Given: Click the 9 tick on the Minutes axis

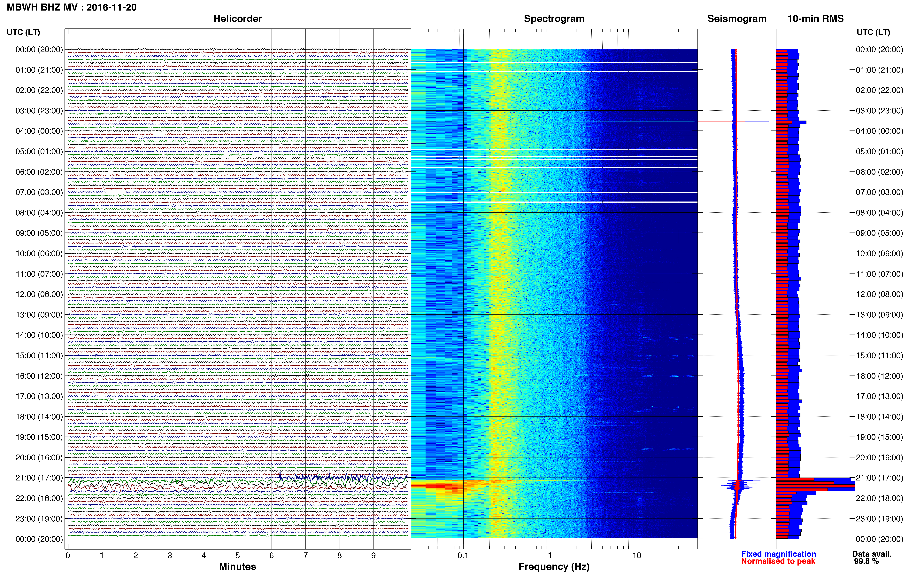Looking at the screenshot, I should pos(373,556).
